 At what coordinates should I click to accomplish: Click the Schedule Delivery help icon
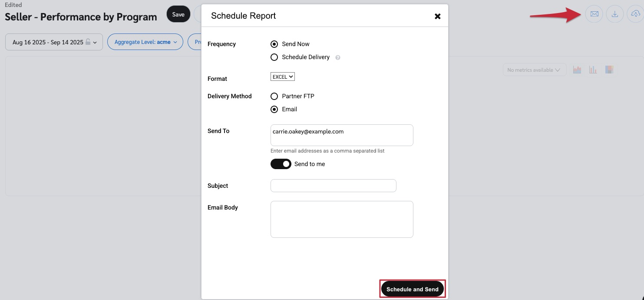pos(338,57)
